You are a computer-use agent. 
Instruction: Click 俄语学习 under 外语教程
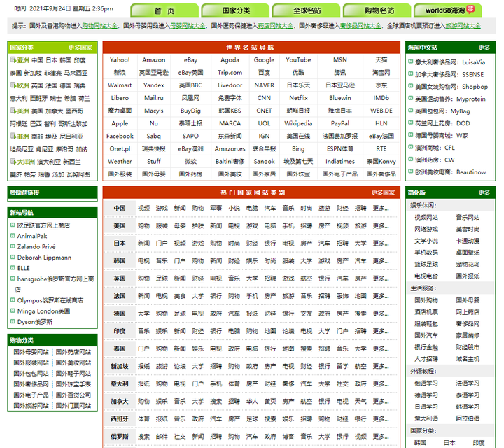[x=426, y=384]
